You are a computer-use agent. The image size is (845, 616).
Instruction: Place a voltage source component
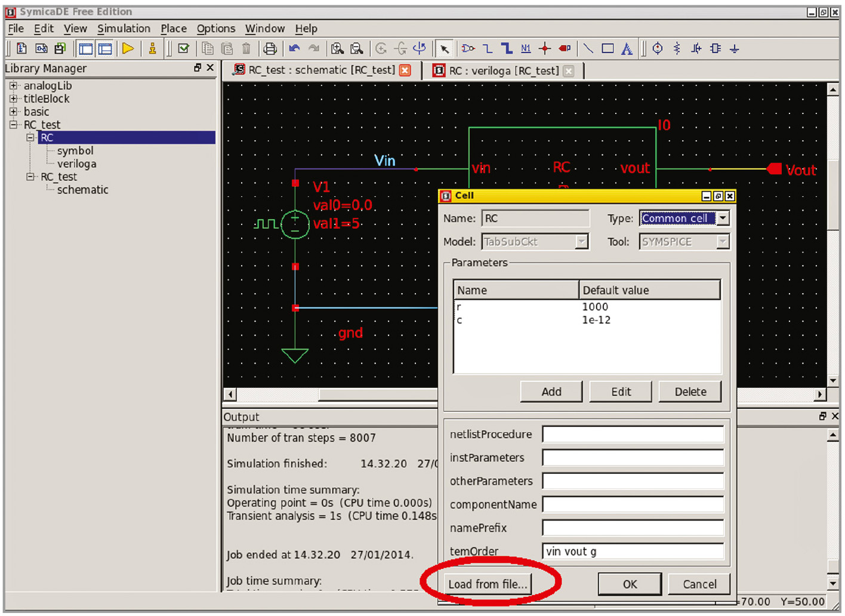[658, 48]
